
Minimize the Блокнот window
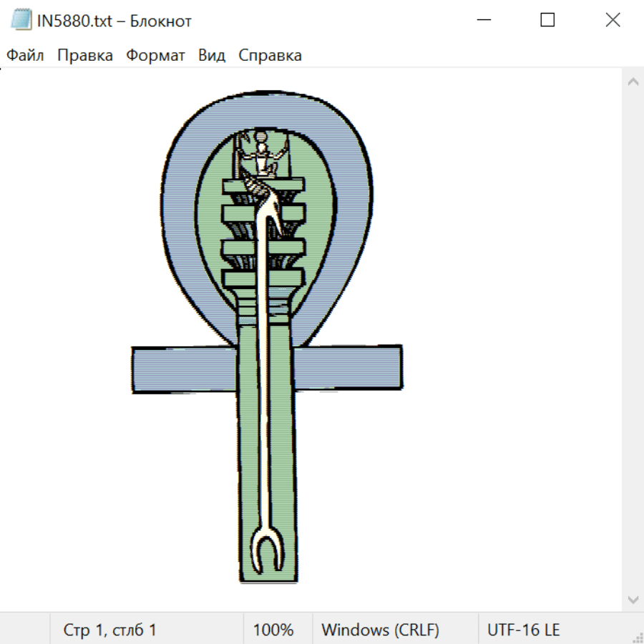[x=483, y=20]
